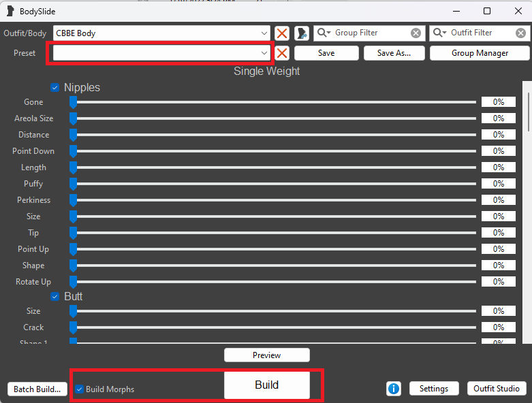Screen dimensions: 532x403
Task: Click the Crack slider
Action: pyautogui.click(x=272, y=327)
